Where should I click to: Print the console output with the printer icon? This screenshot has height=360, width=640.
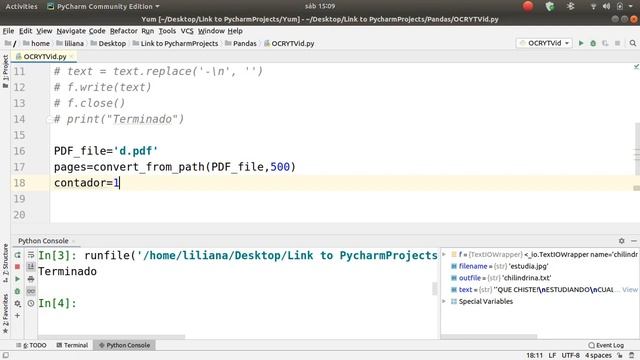[31, 279]
